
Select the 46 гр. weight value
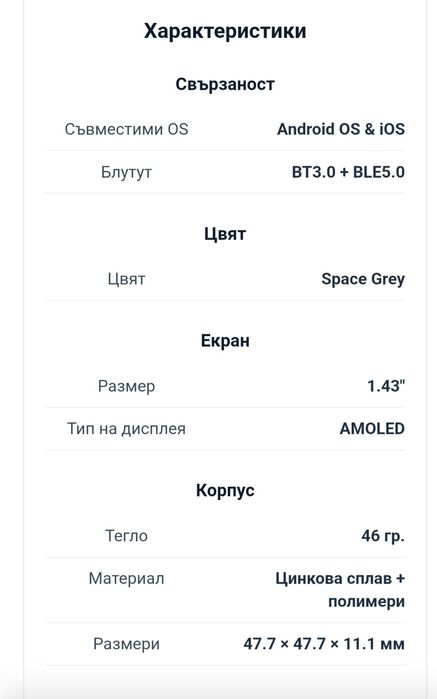point(383,536)
